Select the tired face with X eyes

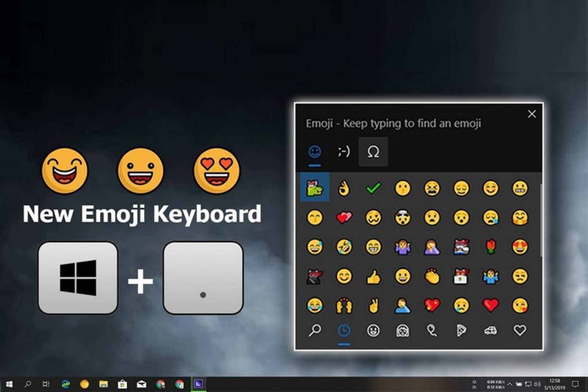click(x=432, y=188)
